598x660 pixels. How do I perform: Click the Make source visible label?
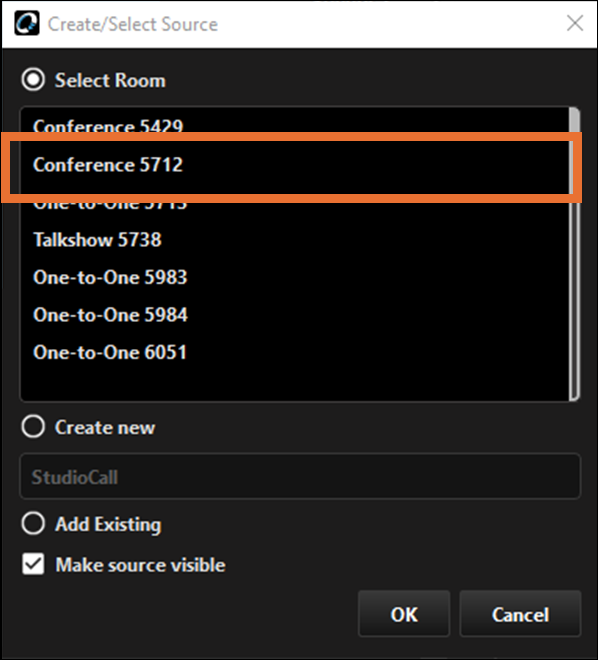pyautogui.click(x=141, y=564)
